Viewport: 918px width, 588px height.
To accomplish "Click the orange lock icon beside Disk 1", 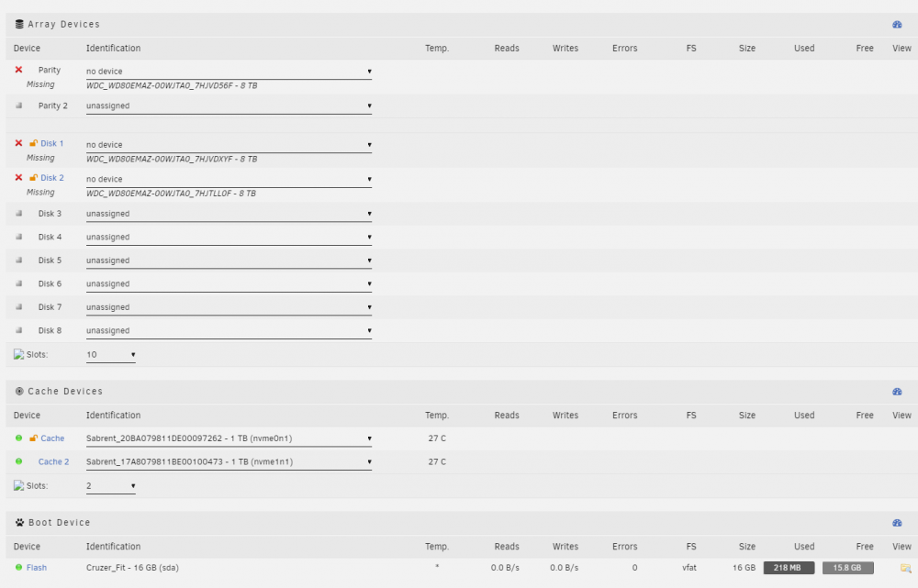I will (33, 143).
